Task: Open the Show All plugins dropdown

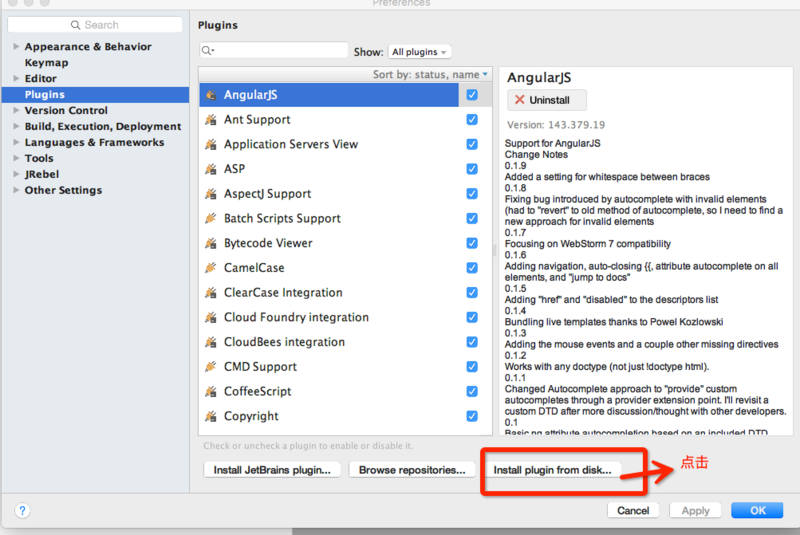Action: pos(419,52)
